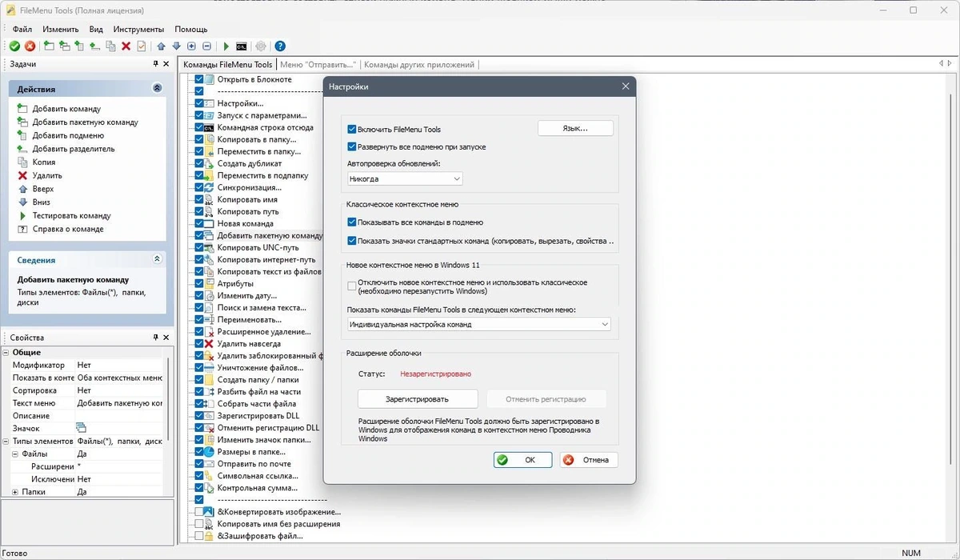Screen dimensions: 960x560
Task: Uncheck the Настройки... command checkbox in list
Action: [x=199, y=103]
